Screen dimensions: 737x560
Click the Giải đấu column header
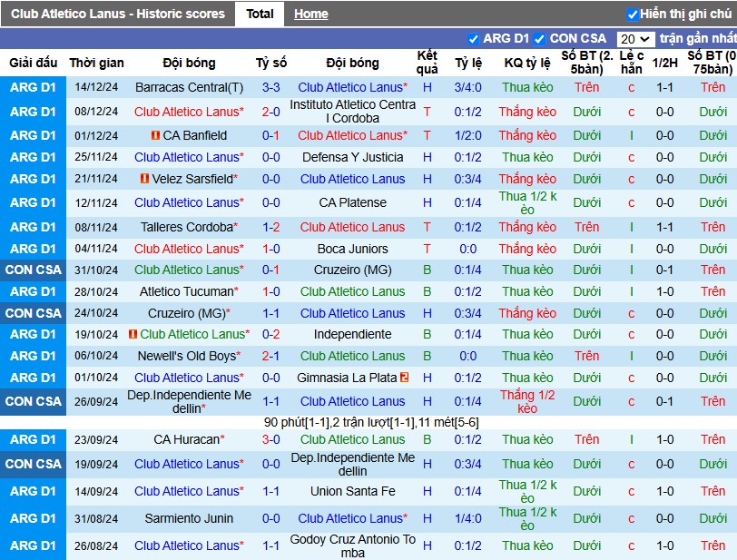(33, 63)
